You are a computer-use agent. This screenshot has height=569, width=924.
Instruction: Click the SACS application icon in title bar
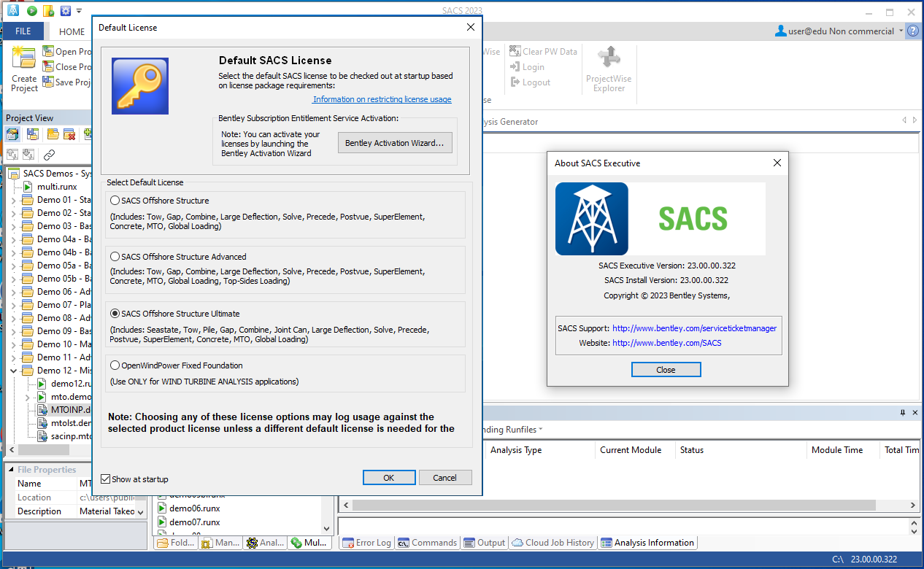(13, 11)
